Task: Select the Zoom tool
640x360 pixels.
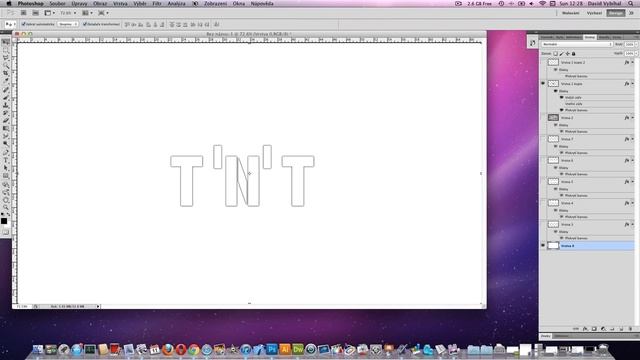Action: click(6, 208)
